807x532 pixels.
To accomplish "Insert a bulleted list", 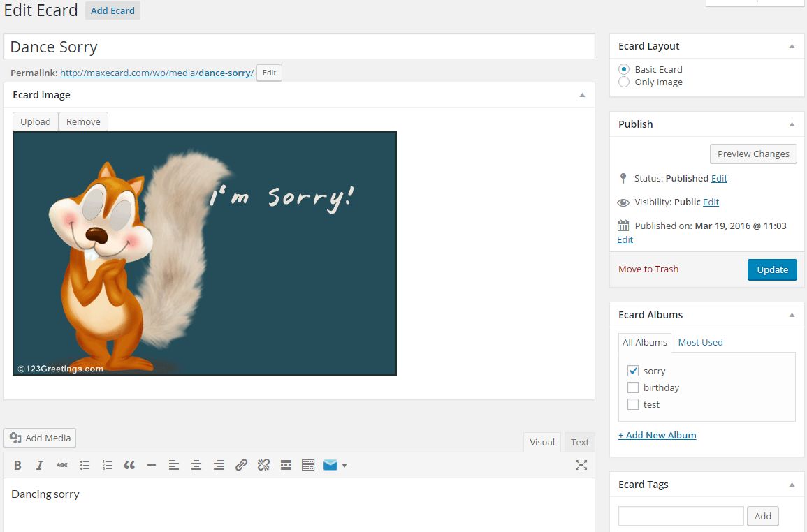I will 85,465.
